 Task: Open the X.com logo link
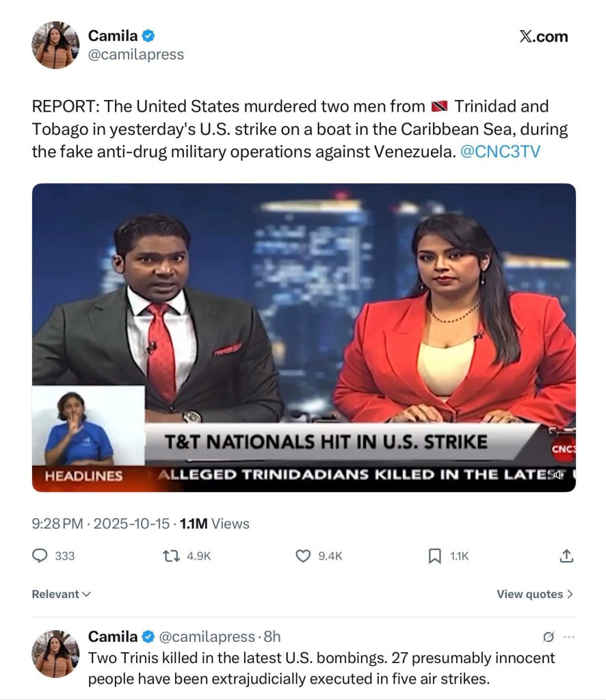(x=544, y=36)
